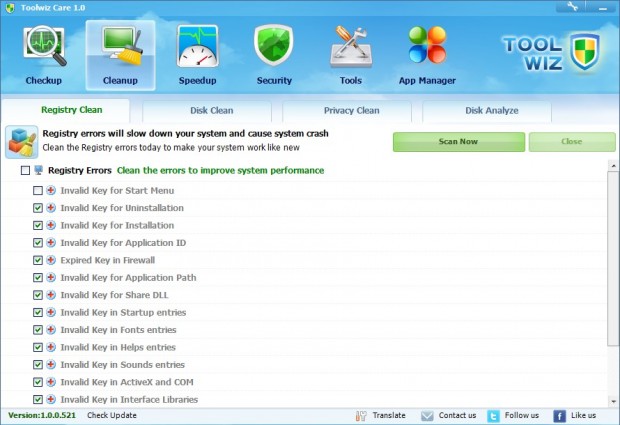Open the Tools section
Viewport: 620px width, 425px height.
point(351,55)
